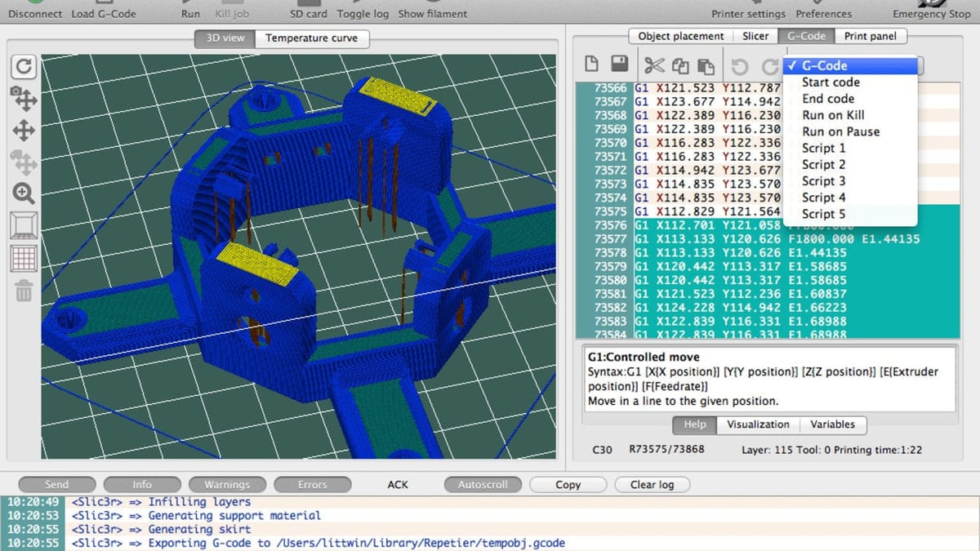
Task: Open the Object placement tab
Action: click(680, 35)
